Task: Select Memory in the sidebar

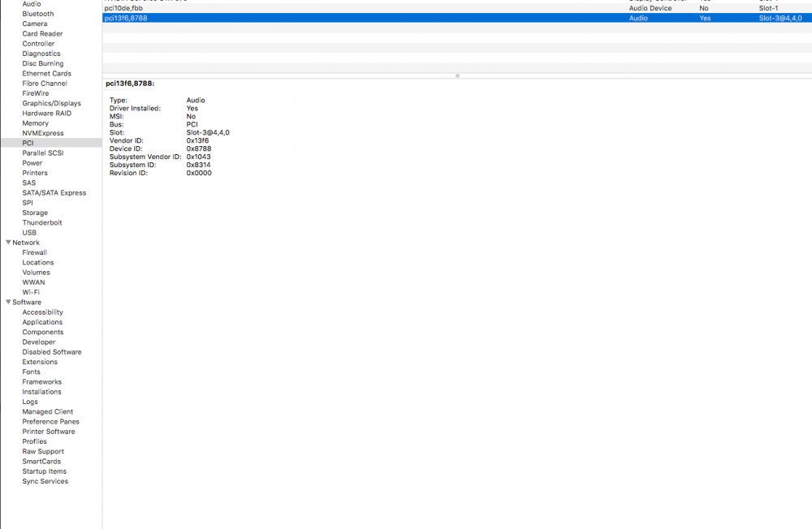Action: (35, 123)
